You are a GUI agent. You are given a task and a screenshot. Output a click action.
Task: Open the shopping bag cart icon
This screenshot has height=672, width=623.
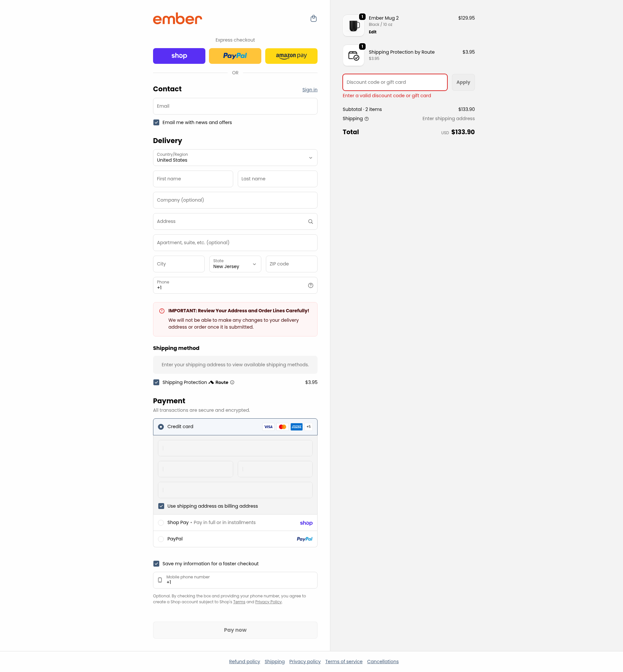(313, 19)
